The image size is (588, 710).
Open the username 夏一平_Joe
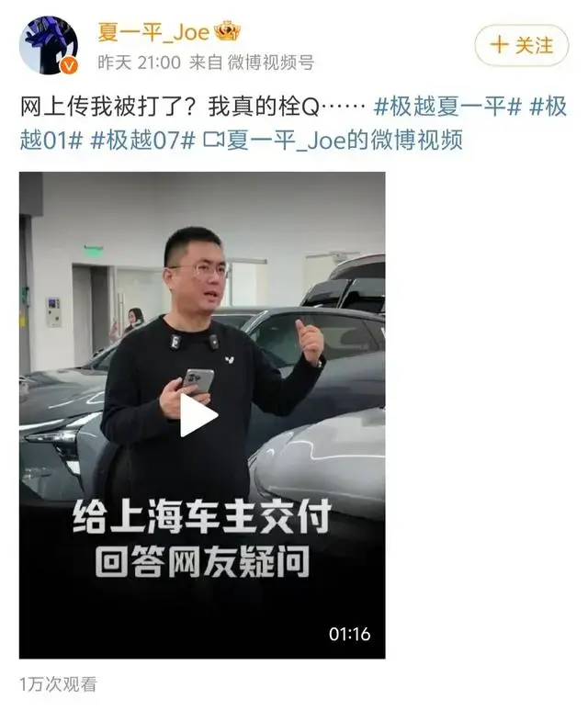153,32
